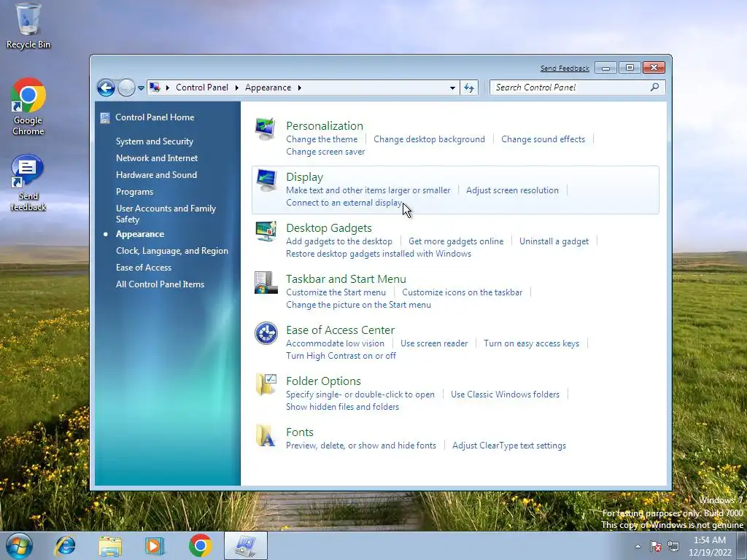Select Appearance in the sidebar
The image size is (747, 560).
click(x=140, y=234)
